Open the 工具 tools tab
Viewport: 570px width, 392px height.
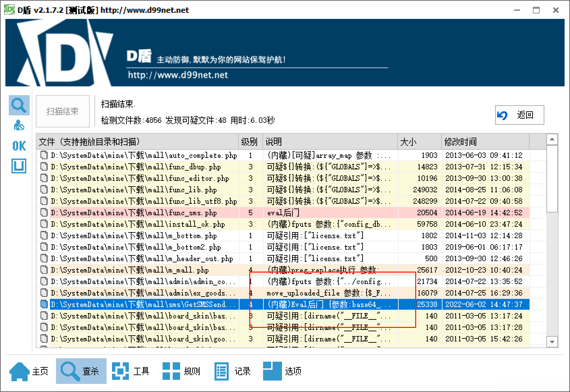click(131, 371)
